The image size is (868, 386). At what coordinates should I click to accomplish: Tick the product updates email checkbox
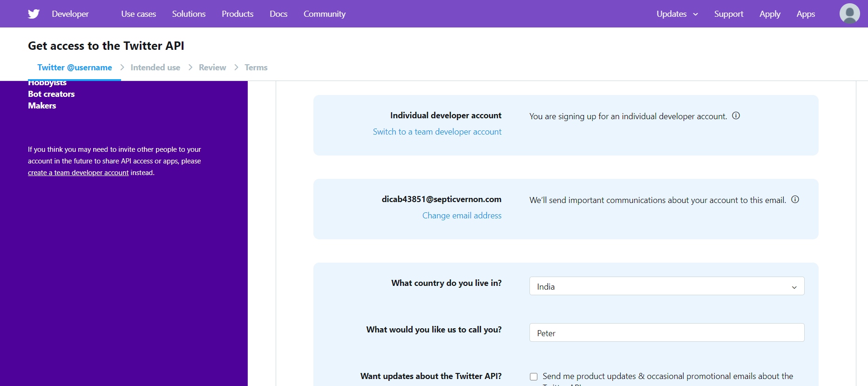coord(534,377)
